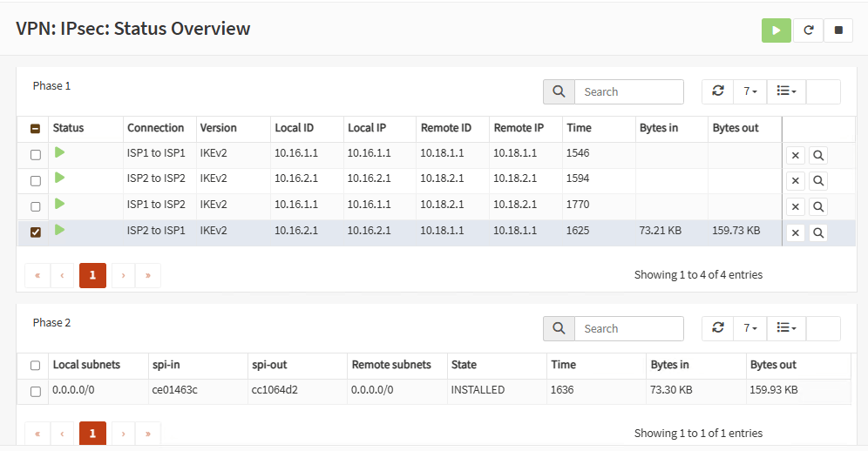
Task: Click last page button in Phase 1 pagination
Action: click(x=147, y=275)
